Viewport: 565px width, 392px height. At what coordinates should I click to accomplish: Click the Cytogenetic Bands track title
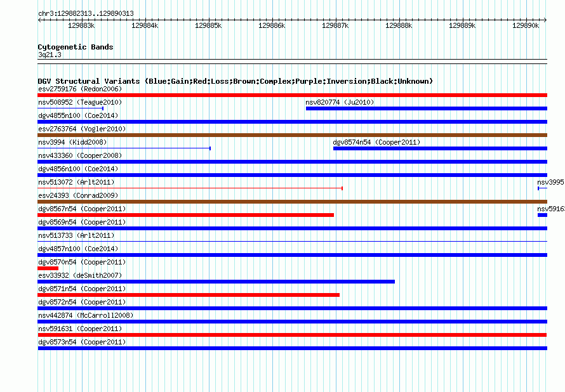(76, 47)
